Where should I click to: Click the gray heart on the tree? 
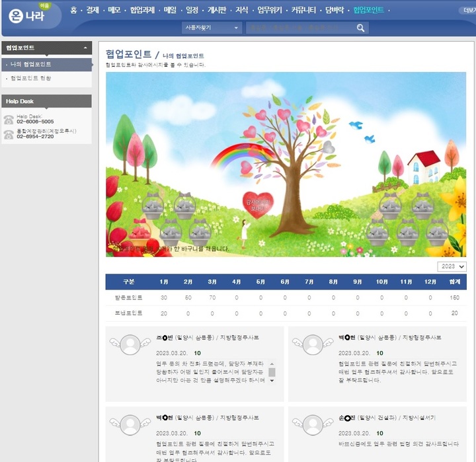[329, 147]
